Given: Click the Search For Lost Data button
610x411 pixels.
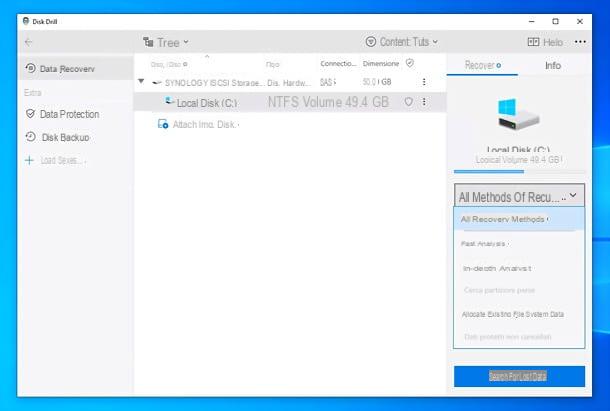Looking at the screenshot, I should [519, 376].
